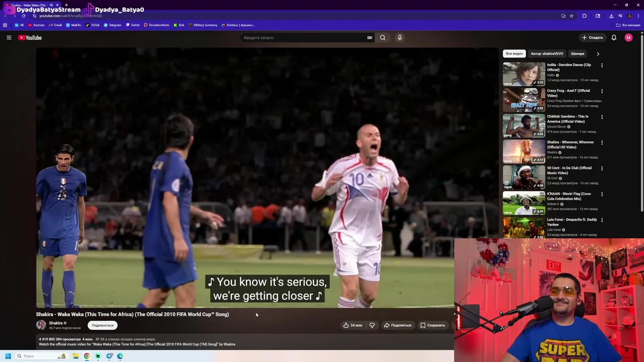Open a new browser tab

[x=66, y=5]
